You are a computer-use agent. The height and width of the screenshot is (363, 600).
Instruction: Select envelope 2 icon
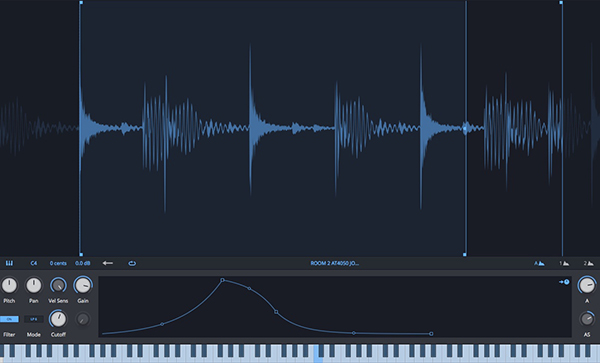[x=589, y=263]
